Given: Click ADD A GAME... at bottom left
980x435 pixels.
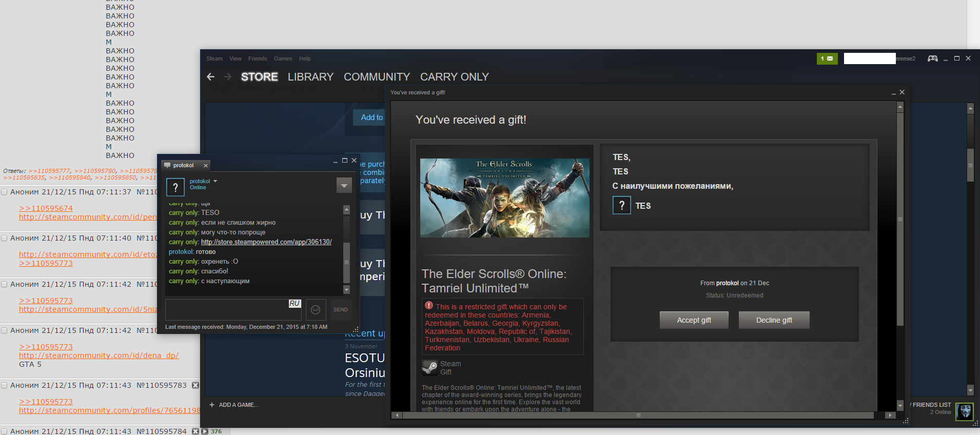Looking at the screenshot, I should [x=239, y=405].
